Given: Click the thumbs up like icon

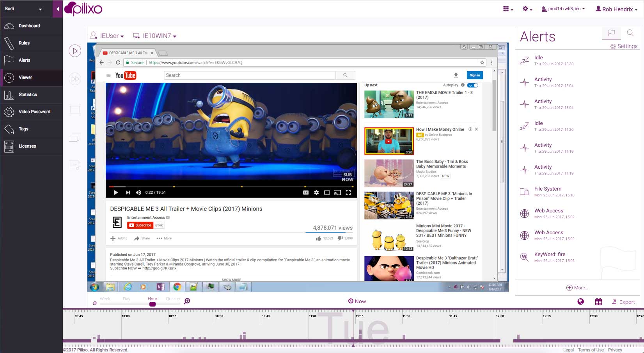Looking at the screenshot, I should click(319, 238).
